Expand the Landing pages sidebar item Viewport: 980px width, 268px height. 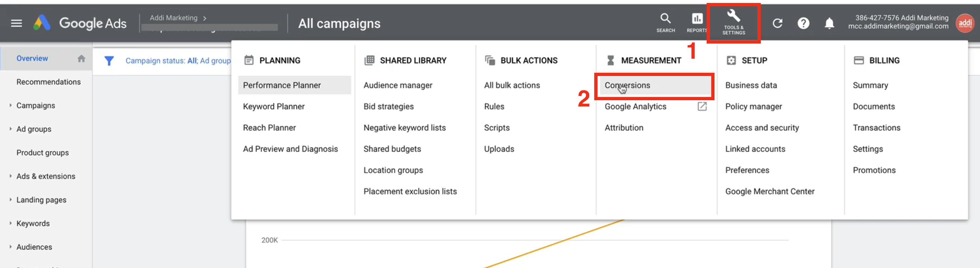(10, 200)
